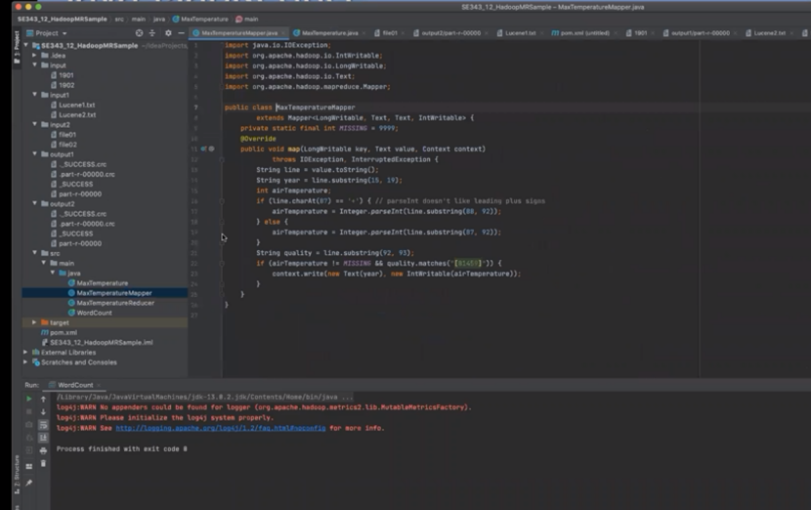This screenshot has height=510, width=812.
Task: Click the Up the stack trace arrow
Action: coord(44,399)
